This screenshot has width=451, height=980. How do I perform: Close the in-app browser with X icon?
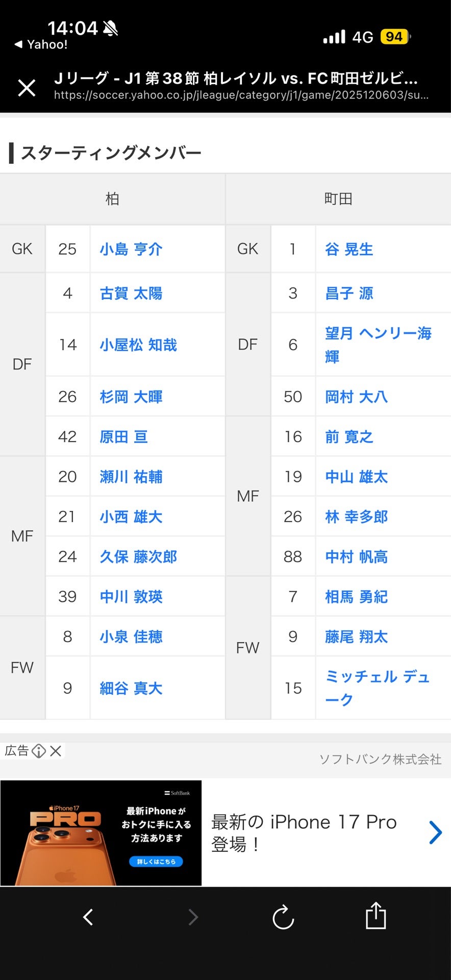pos(27,87)
